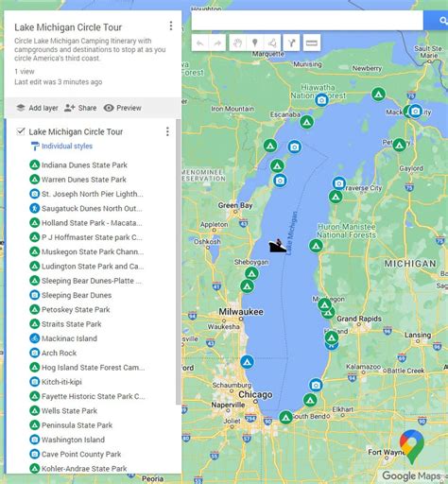The width and height of the screenshot is (448, 484).
Task: Click the Share button
Action: point(80,108)
